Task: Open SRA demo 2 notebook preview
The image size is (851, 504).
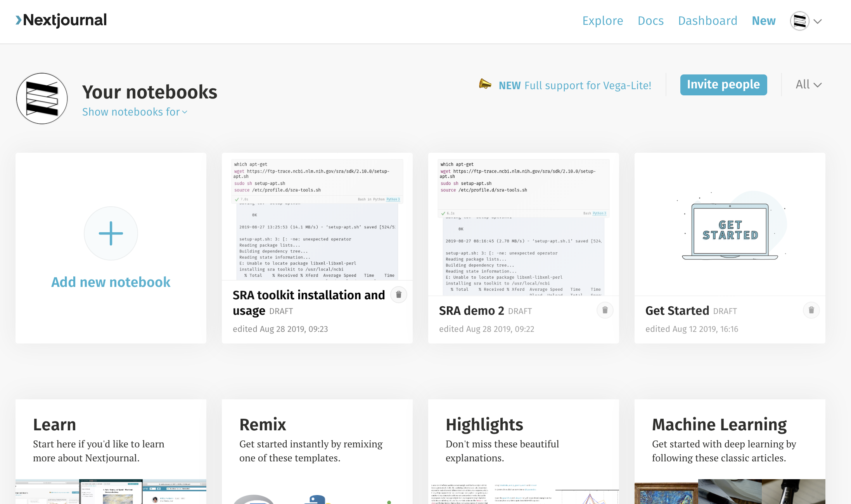Action: click(524, 225)
